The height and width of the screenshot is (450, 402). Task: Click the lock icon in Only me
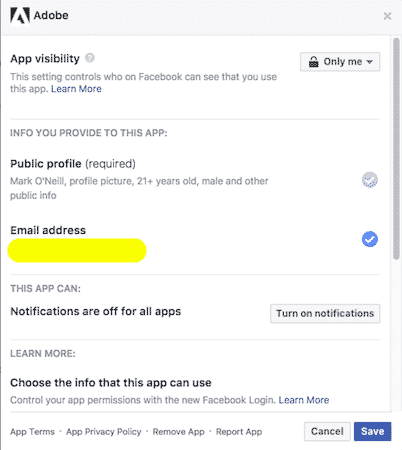coord(313,62)
